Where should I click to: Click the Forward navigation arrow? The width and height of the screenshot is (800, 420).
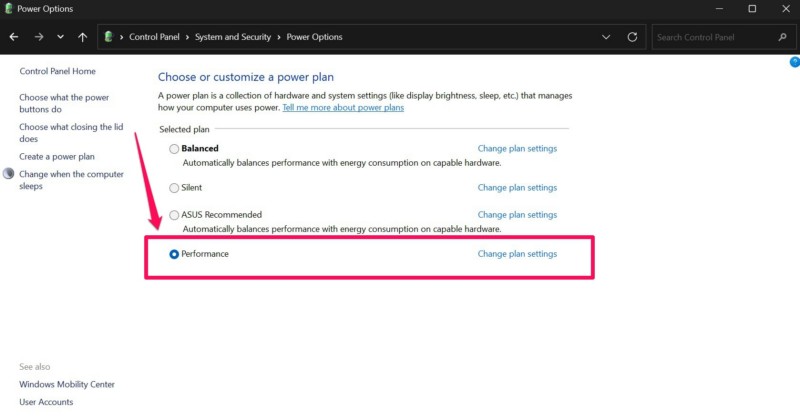tap(38, 37)
